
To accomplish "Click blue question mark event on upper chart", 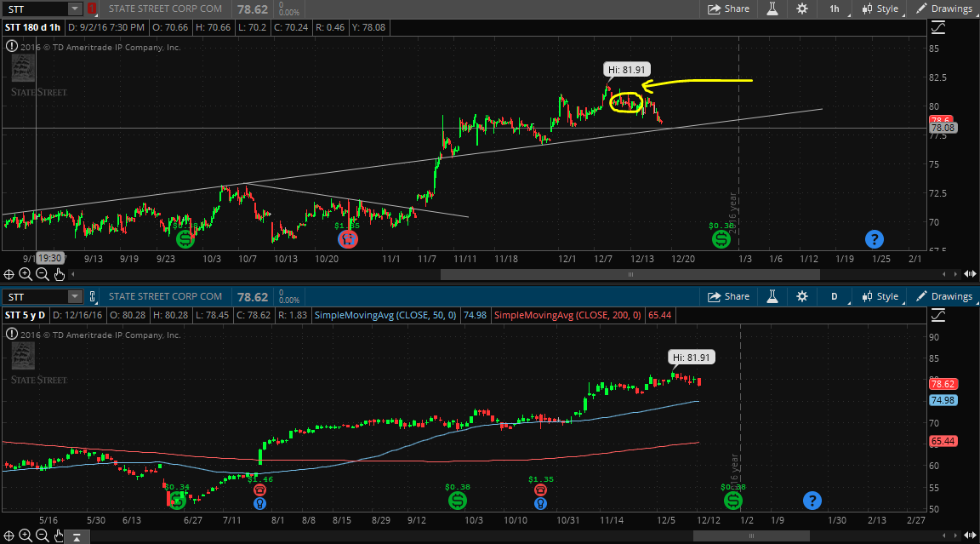I will click(x=874, y=239).
